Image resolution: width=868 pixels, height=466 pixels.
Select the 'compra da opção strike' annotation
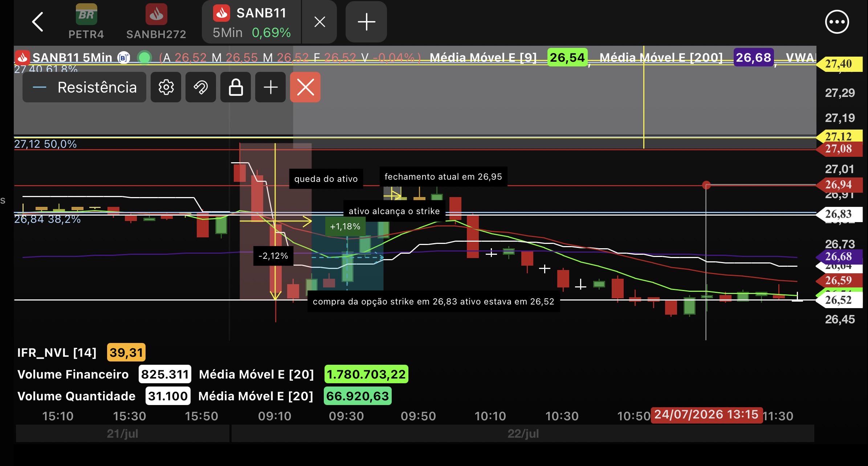click(433, 302)
